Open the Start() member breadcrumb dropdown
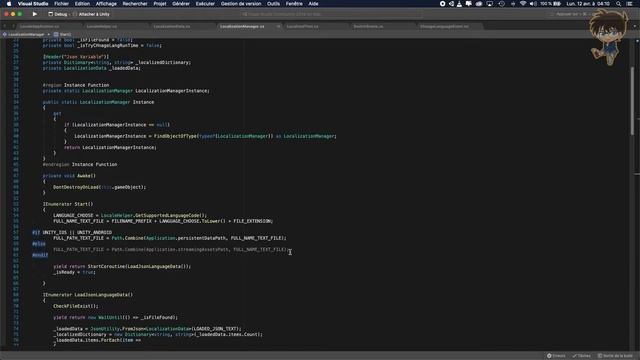Image resolution: width=640 pixels, height=360 pixels. pyautogui.click(x=62, y=34)
